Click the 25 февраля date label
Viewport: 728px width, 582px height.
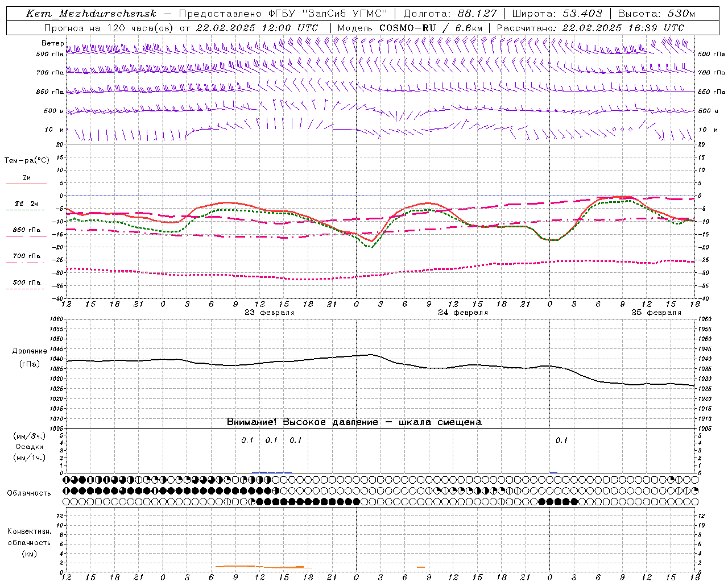coord(656,313)
